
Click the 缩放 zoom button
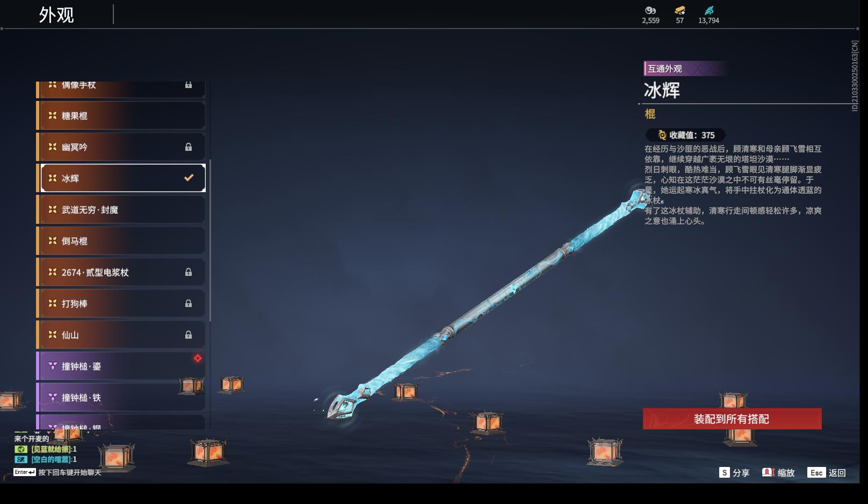[778, 472]
